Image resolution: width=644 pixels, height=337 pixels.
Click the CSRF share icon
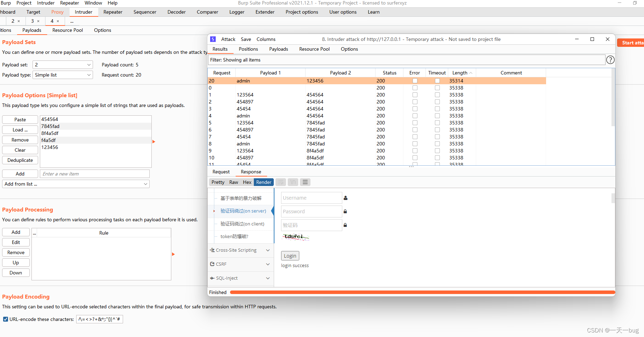click(212, 264)
